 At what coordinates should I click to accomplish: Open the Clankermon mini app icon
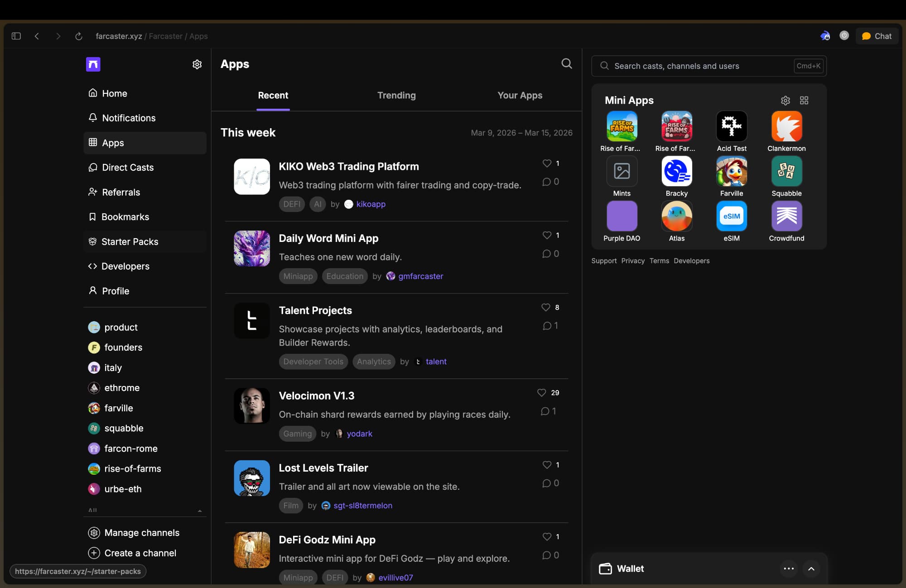pyautogui.click(x=786, y=127)
